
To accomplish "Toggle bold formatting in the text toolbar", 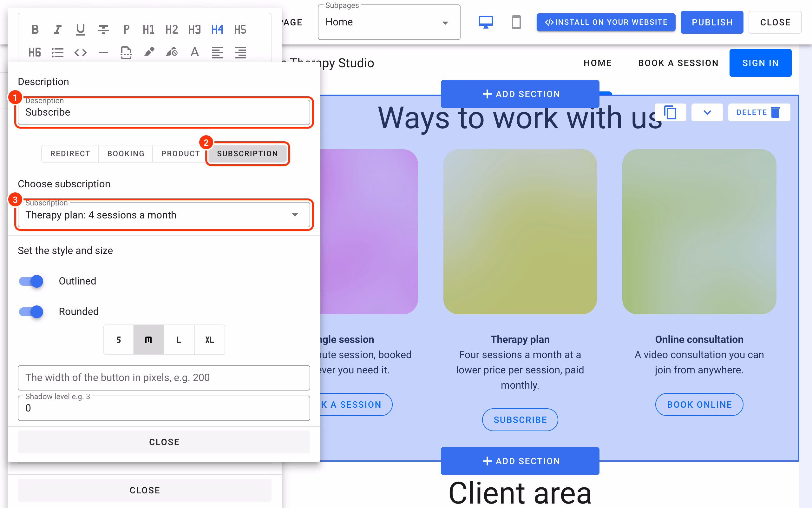I will [x=35, y=30].
